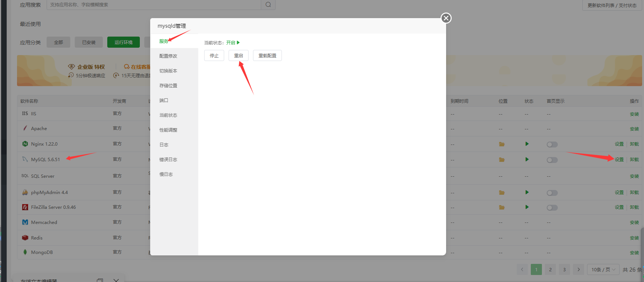Click 卸载 for FileZilla Server
644x282 pixels.
click(x=634, y=207)
